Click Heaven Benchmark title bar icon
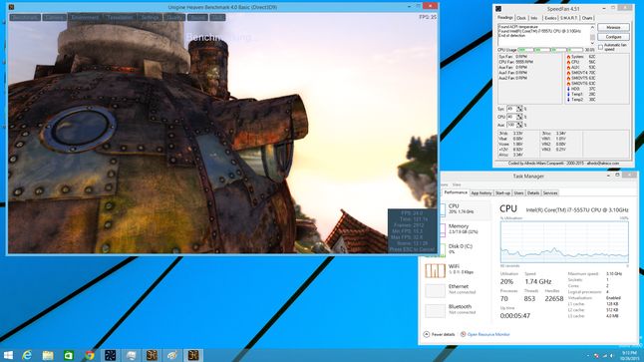This screenshot has width=644, height=362. [12, 7]
